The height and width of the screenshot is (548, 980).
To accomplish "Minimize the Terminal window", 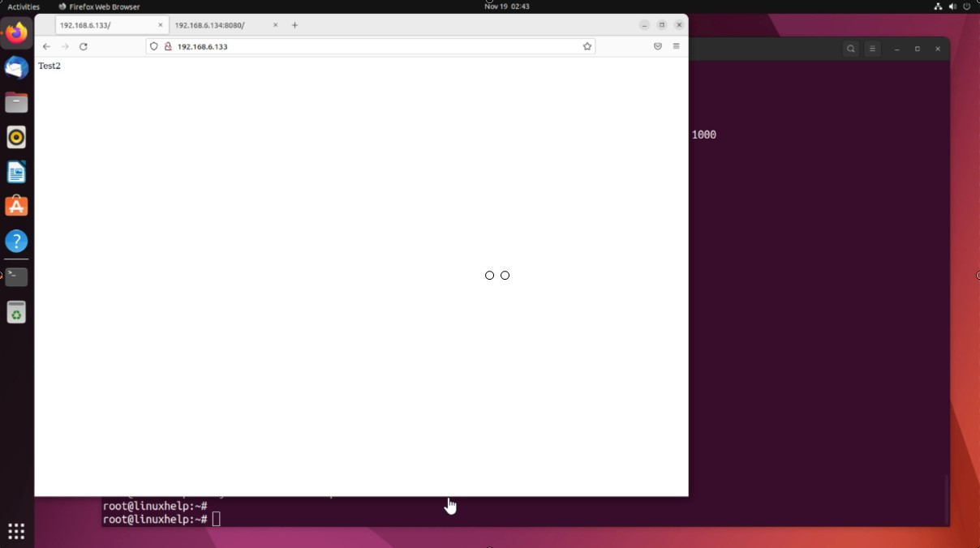I will [897, 49].
